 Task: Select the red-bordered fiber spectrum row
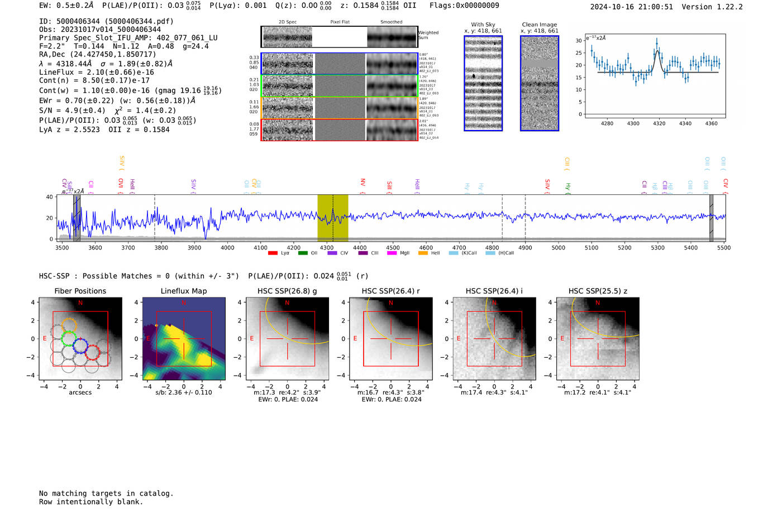coord(340,130)
